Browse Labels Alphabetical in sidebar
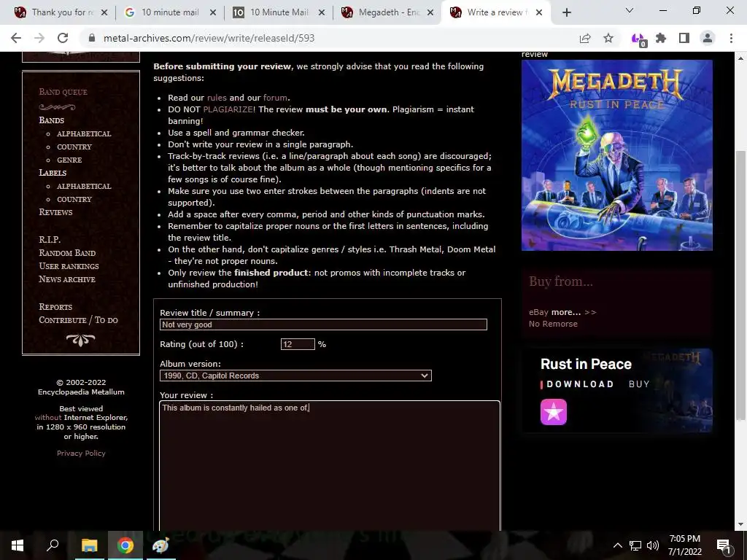Screen dimensions: 747x560 click(x=84, y=186)
